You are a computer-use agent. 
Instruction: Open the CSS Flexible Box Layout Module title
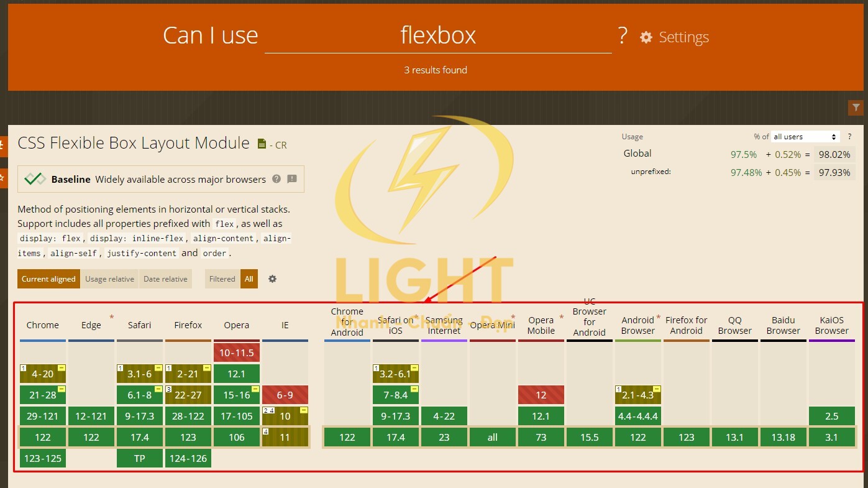coord(134,143)
